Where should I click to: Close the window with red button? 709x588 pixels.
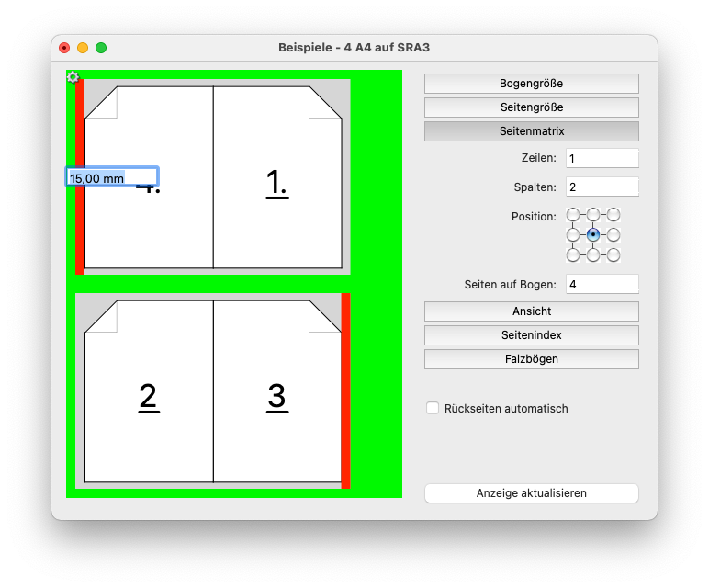(x=64, y=48)
